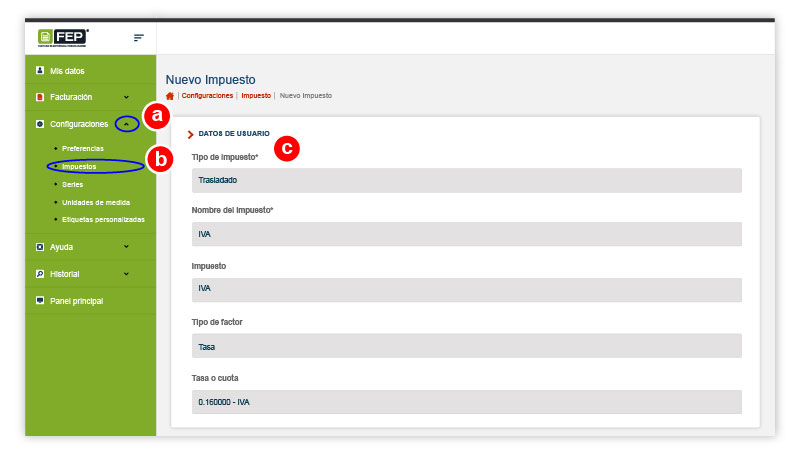Click the Tasa o cuota label

click(215, 378)
